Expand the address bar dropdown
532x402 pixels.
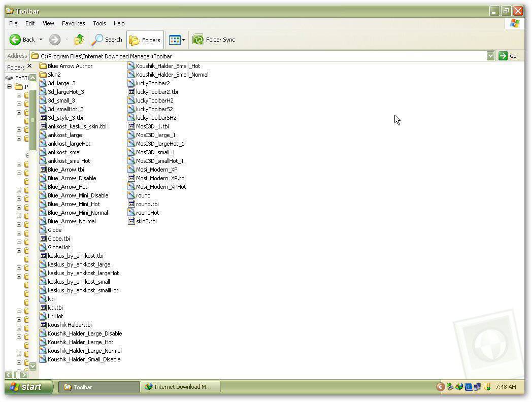pos(490,56)
